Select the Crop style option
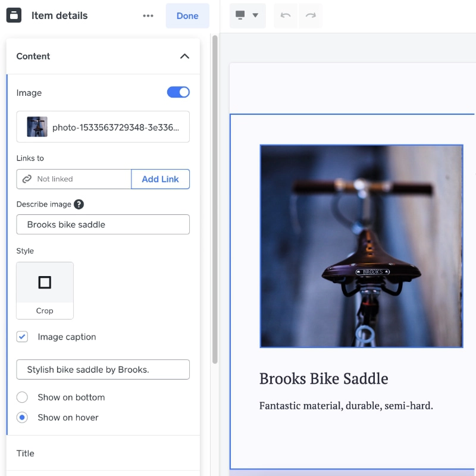This screenshot has height=476, width=476. click(x=45, y=290)
